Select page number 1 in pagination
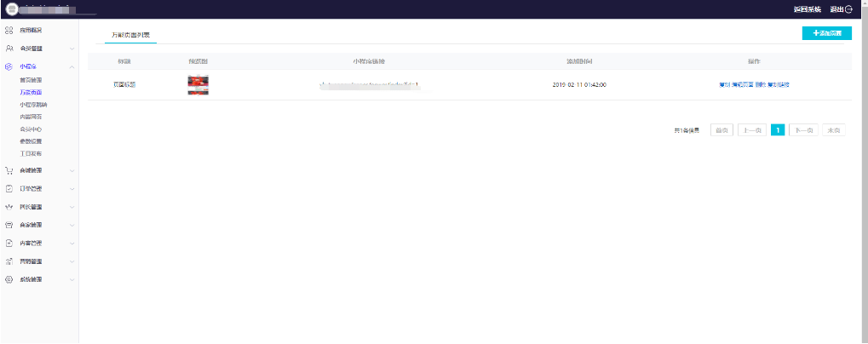The width and height of the screenshot is (868, 344). [x=778, y=130]
